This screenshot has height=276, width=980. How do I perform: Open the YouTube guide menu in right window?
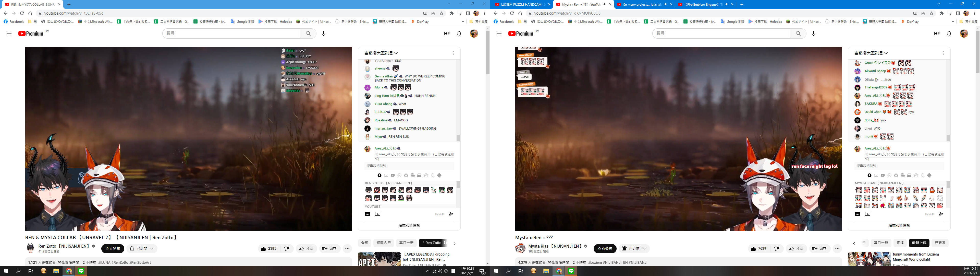coord(499,33)
